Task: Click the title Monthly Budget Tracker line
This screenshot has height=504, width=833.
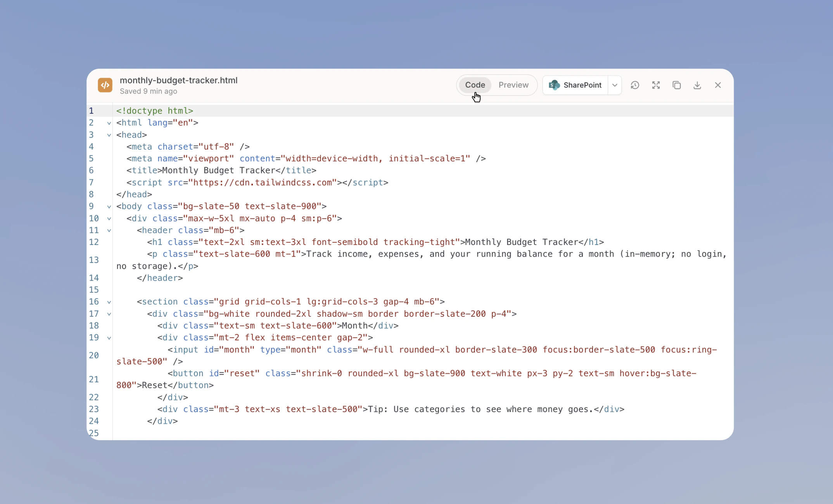Action: point(221,171)
